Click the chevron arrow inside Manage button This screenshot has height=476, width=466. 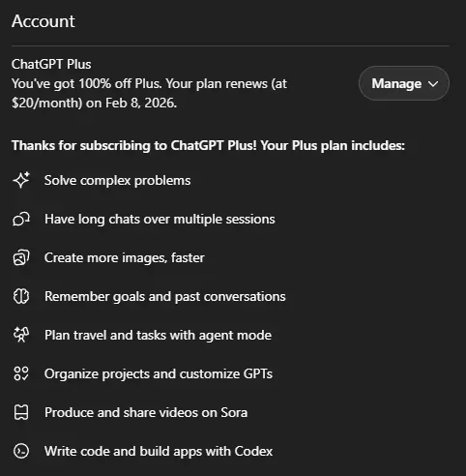[433, 84]
